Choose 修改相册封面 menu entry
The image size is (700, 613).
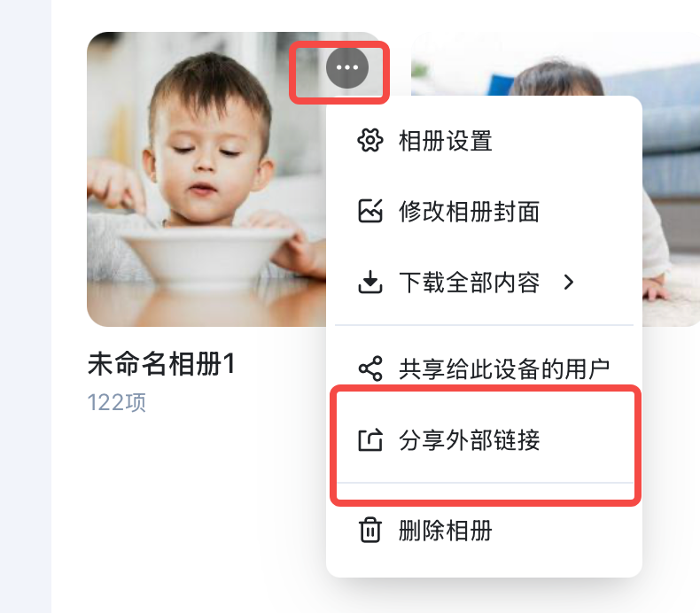[484, 211]
